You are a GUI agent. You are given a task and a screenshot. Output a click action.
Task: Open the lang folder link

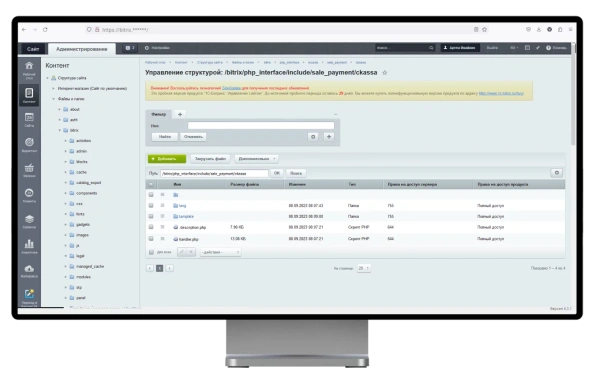coord(183,206)
